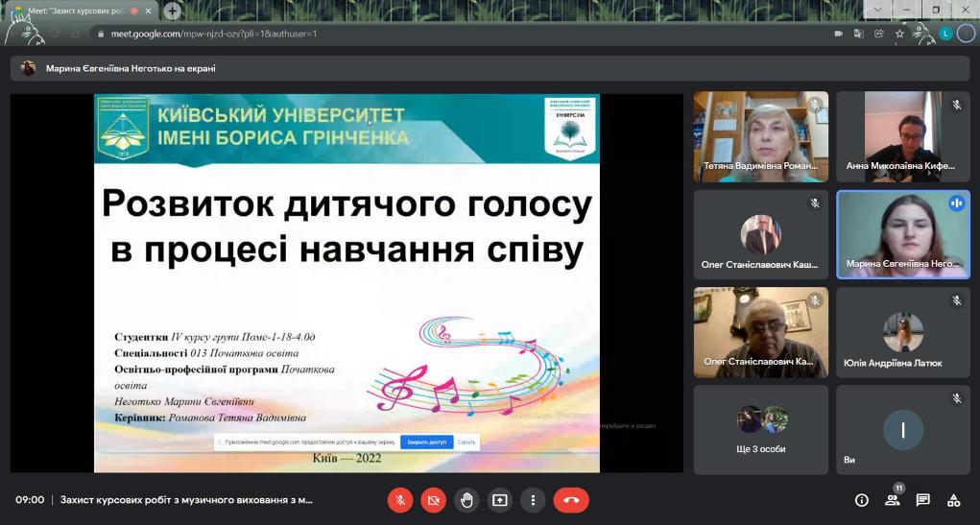This screenshot has width=980, height=525.
Task: Click 'Закрыть доступ' to stop sharing
Action: click(x=427, y=441)
